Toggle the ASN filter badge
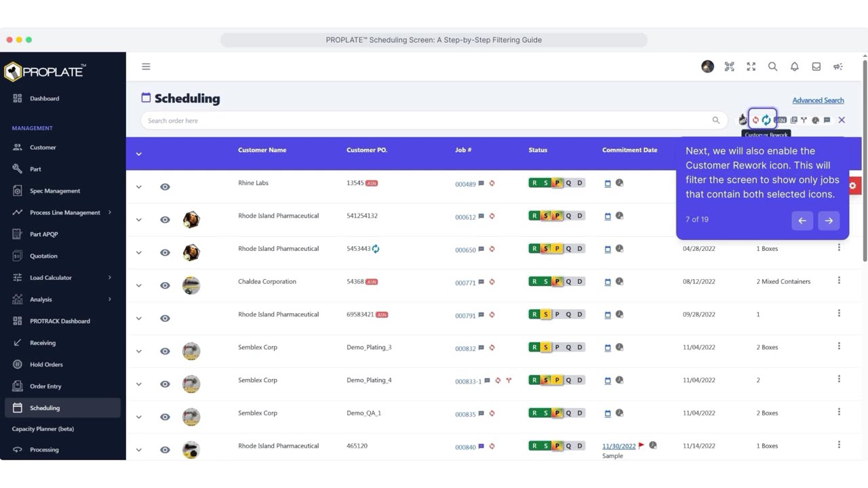 tap(781, 120)
